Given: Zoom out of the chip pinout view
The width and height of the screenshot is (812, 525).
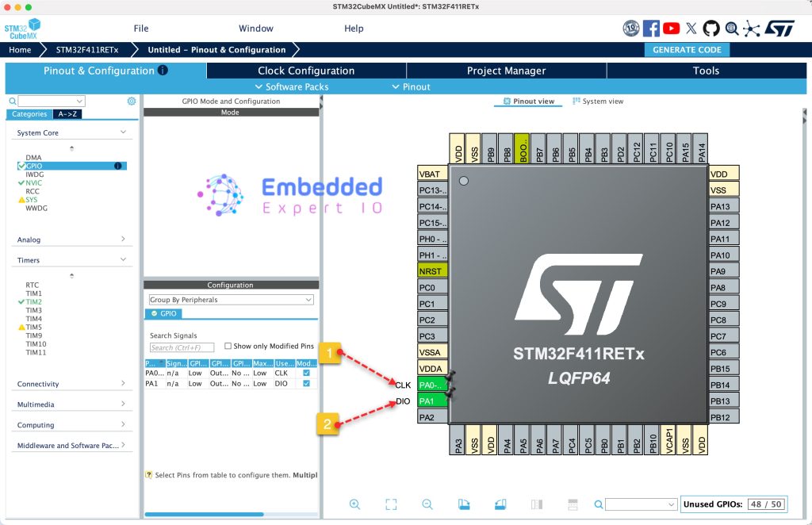Looking at the screenshot, I should (x=427, y=504).
